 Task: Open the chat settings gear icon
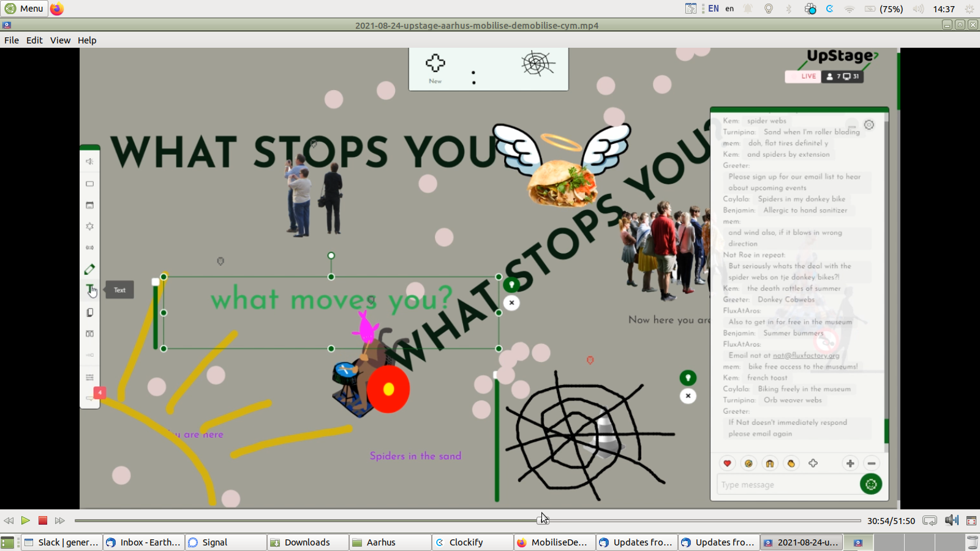pos(869,125)
